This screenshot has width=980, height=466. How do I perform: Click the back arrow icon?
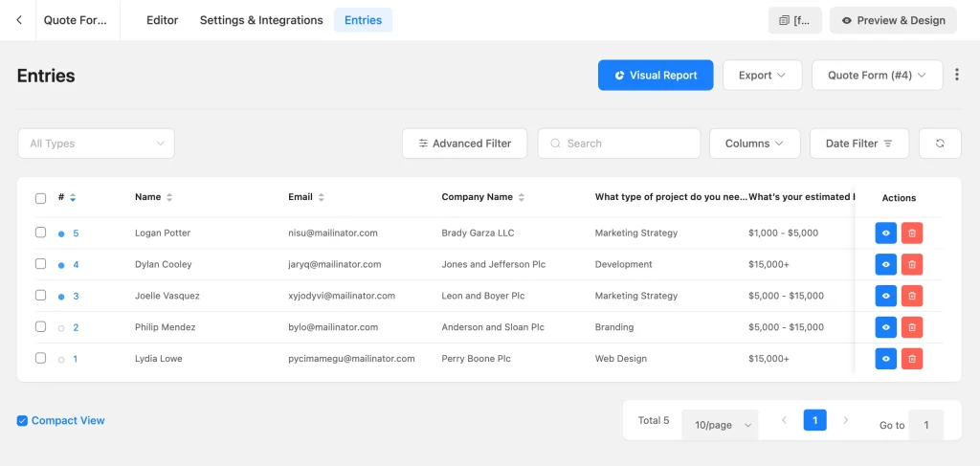(x=19, y=20)
